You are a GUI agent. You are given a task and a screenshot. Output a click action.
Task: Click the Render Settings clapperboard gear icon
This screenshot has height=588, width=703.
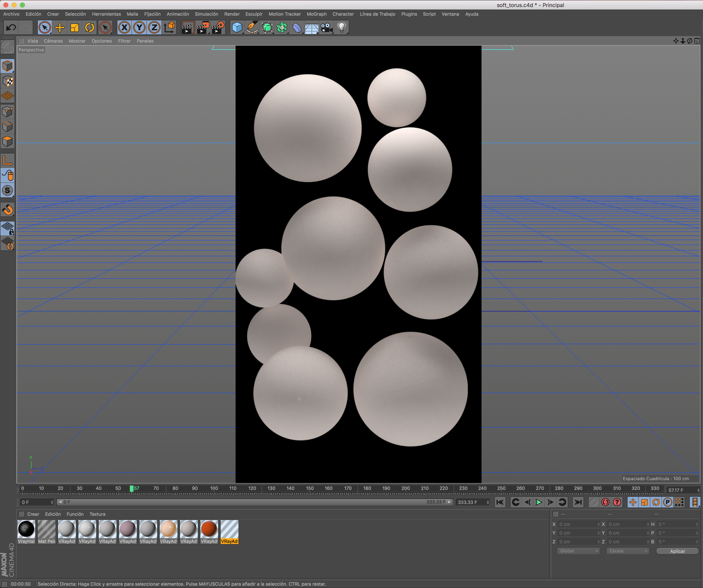click(218, 28)
